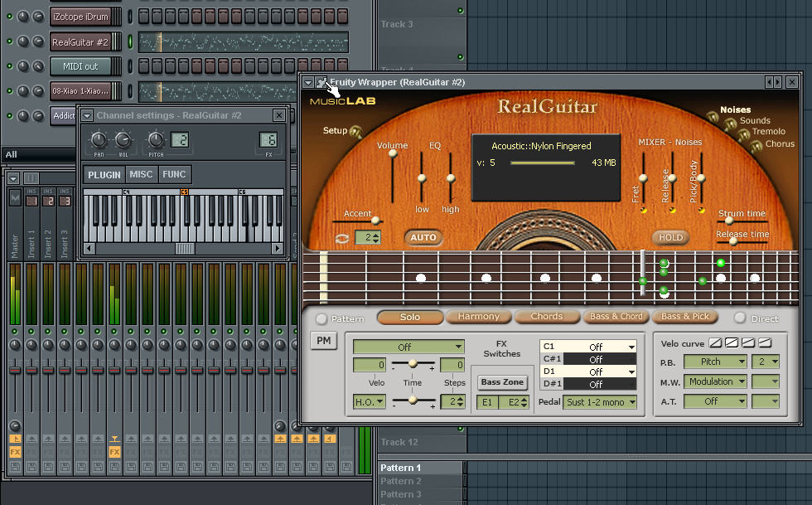Viewport: 812px width, 505px height.
Task: Mute the MIDI out channel via its green LED
Action: (9, 66)
